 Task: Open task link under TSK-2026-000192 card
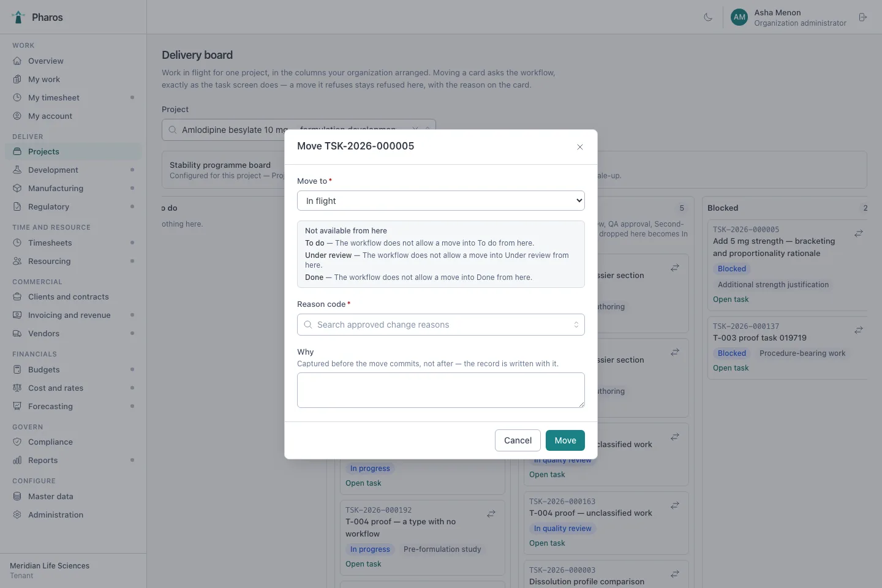tap(363, 564)
